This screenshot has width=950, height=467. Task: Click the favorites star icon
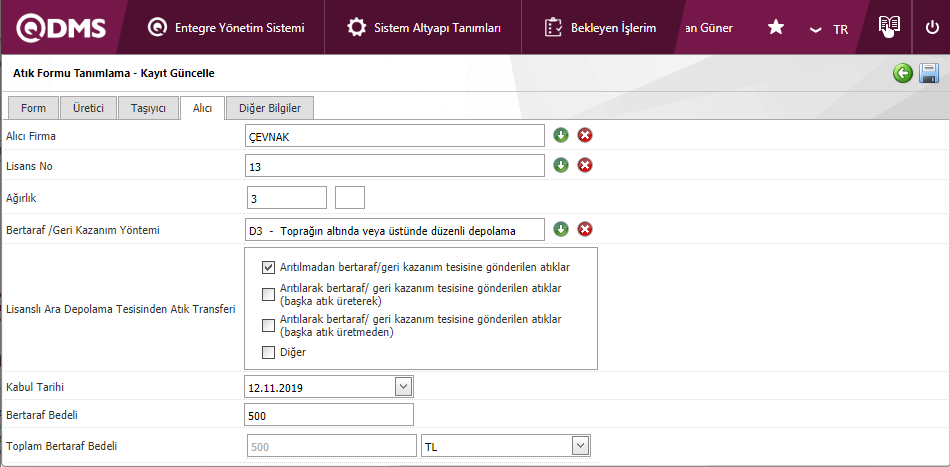click(x=775, y=28)
